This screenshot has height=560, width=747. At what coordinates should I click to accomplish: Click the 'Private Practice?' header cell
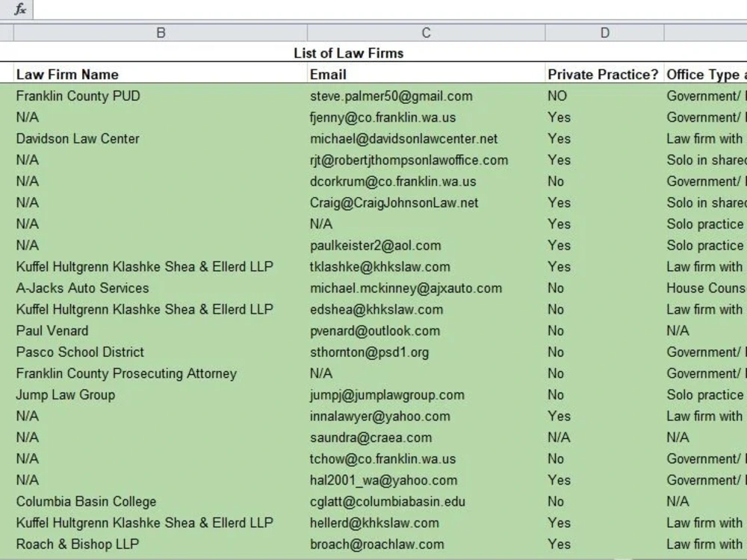[x=604, y=74]
